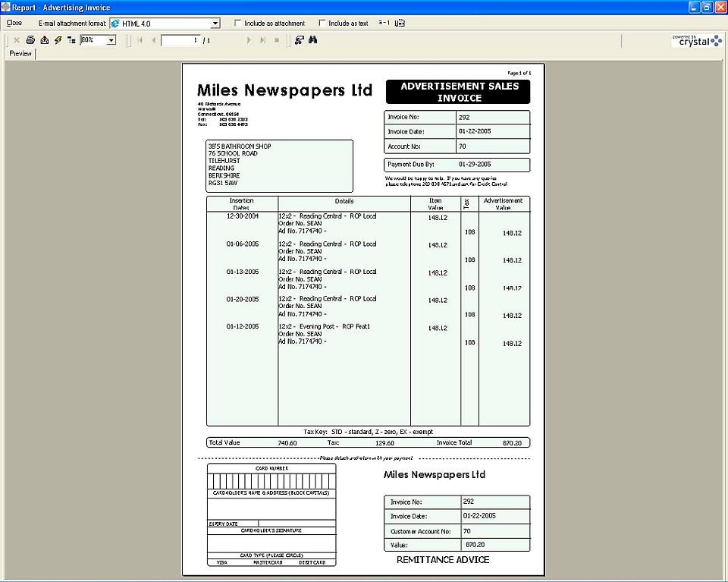
Task: Toggle the group tree icon
Action: coord(71,40)
